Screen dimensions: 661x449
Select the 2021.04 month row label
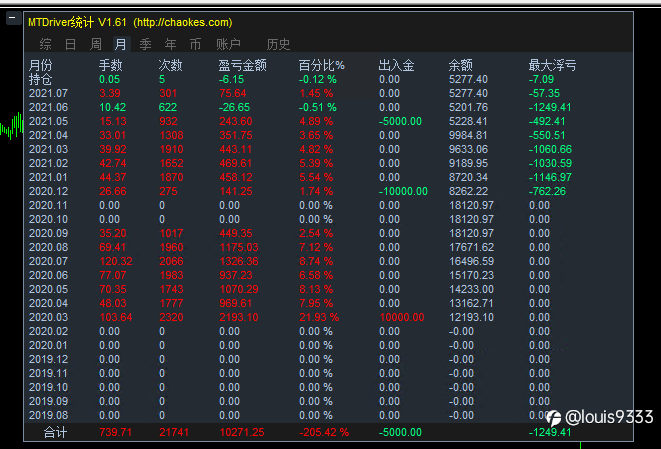48,135
